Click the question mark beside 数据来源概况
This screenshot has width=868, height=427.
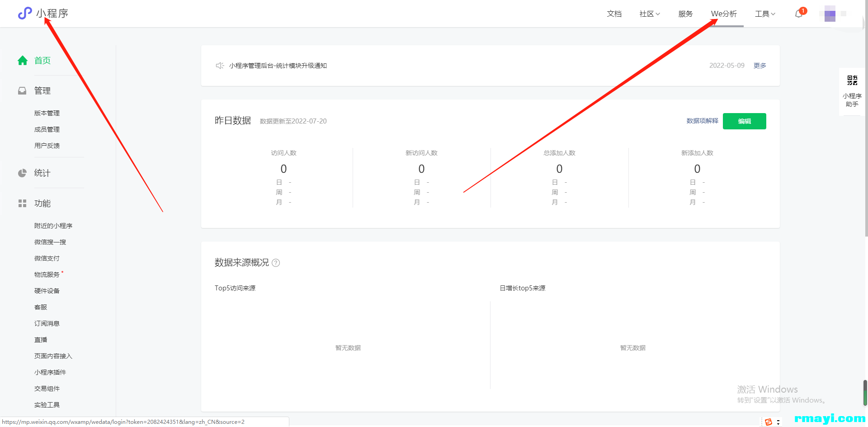tap(276, 263)
